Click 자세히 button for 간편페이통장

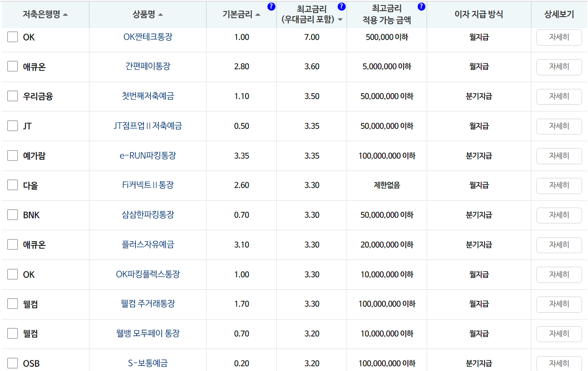(x=559, y=67)
